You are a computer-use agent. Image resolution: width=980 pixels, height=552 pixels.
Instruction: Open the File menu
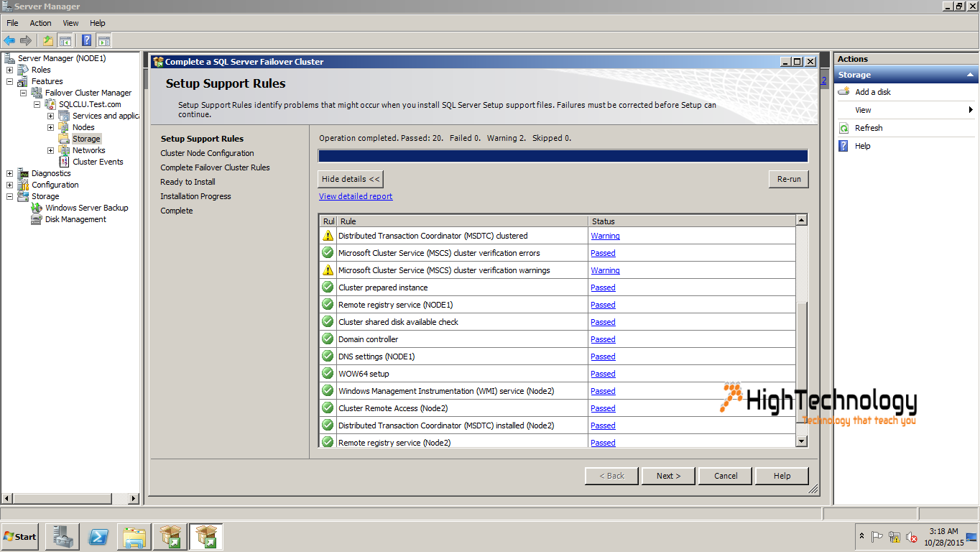point(12,23)
